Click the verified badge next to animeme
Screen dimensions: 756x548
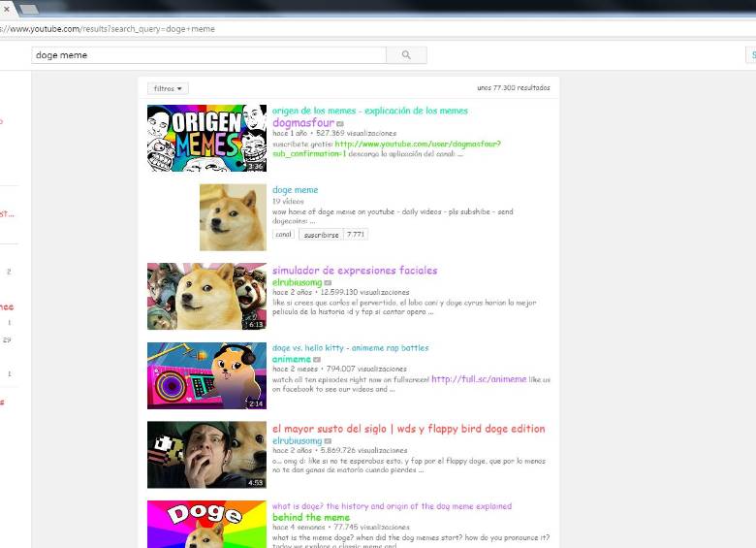(317, 360)
